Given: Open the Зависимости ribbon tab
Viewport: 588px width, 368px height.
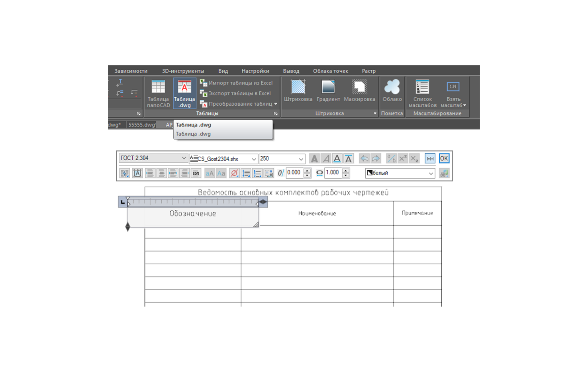Looking at the screenshot, I should tap(131, 71).
